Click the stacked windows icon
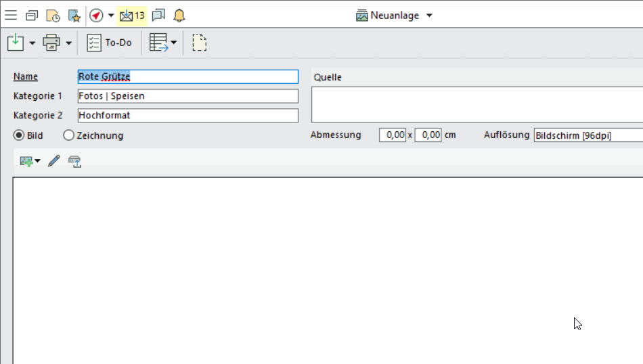The width and height of the screenshot is (643, 364). (32, 15)
